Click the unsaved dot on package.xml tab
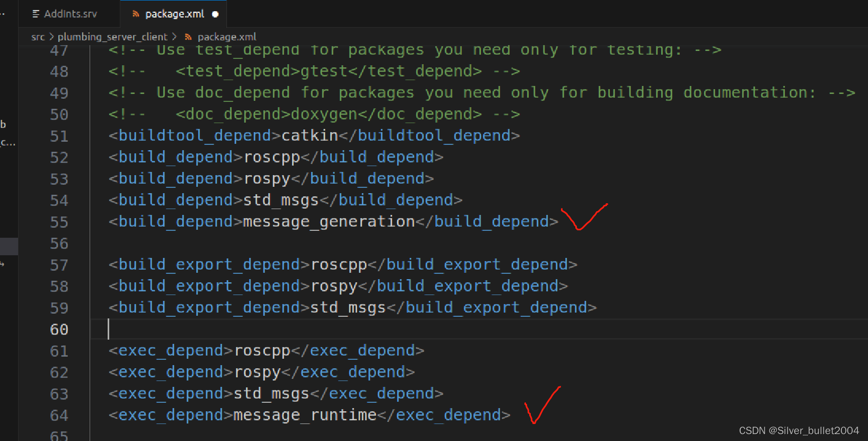 [x=215, y=14]
